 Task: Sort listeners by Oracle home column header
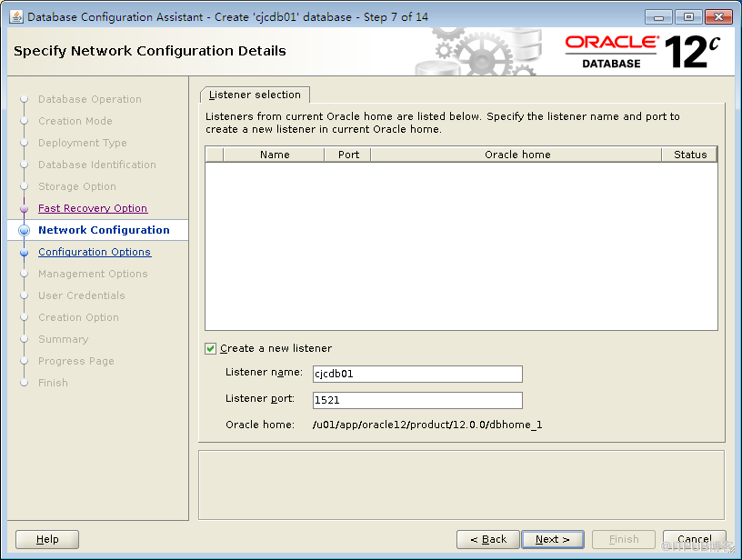tap(516, 155)
